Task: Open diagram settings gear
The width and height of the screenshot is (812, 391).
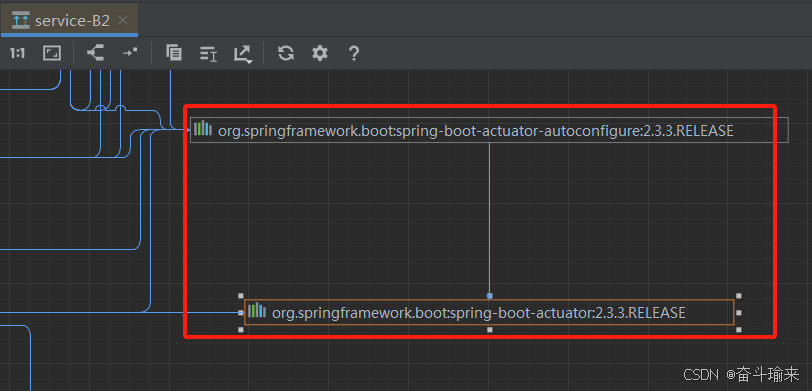Action: [x=320, y=53]
